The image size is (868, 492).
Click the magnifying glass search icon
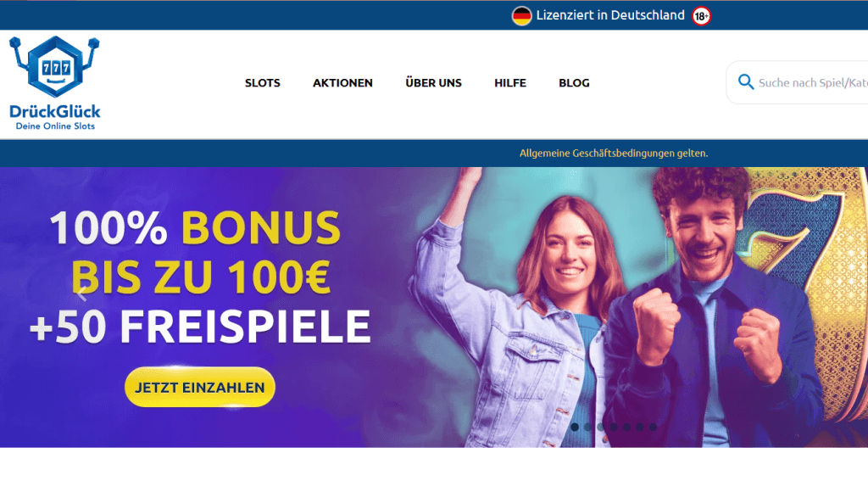tap(746, 82)
